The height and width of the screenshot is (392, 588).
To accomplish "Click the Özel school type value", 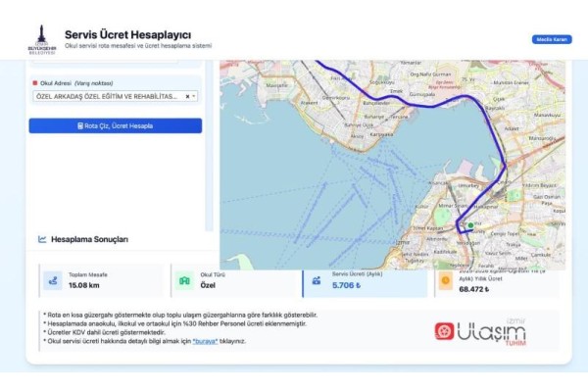I will [208, 285].
